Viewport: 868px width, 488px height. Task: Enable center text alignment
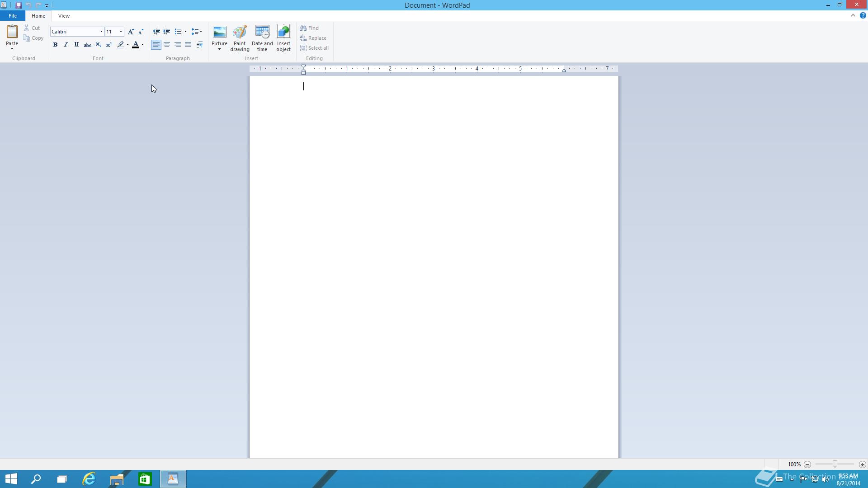(x=167, y=45)
